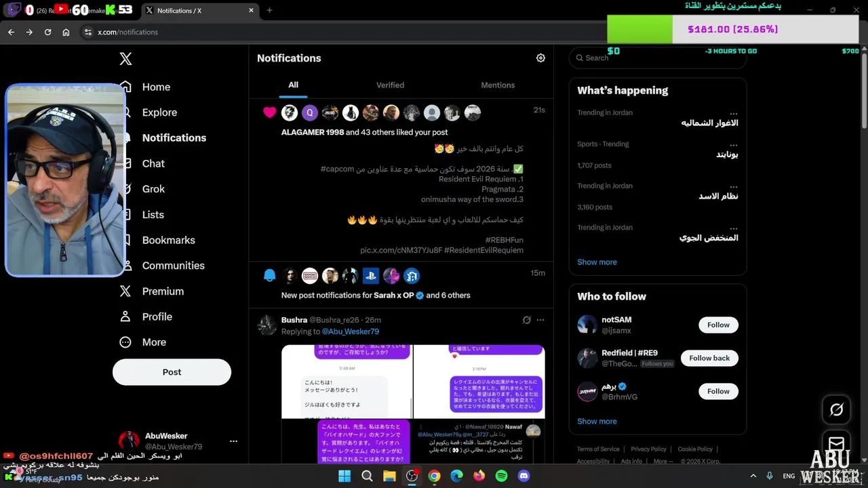Click the browser forward arrow
The width and height of the screenshot is (868, 488).
click(29, 32)
